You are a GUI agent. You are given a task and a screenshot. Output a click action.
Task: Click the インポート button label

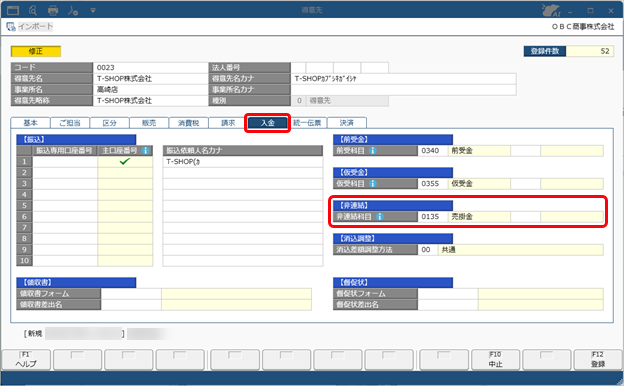35,27
